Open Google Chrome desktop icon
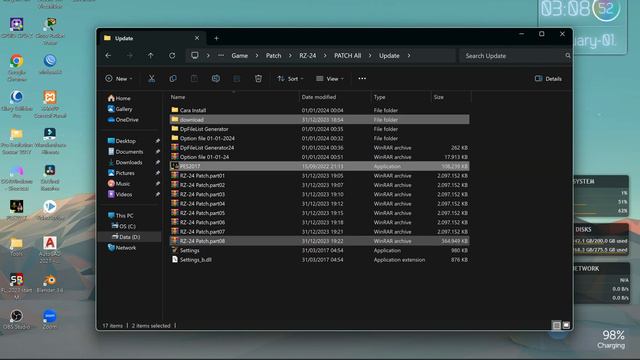640x360 pixels. point(17,67)
